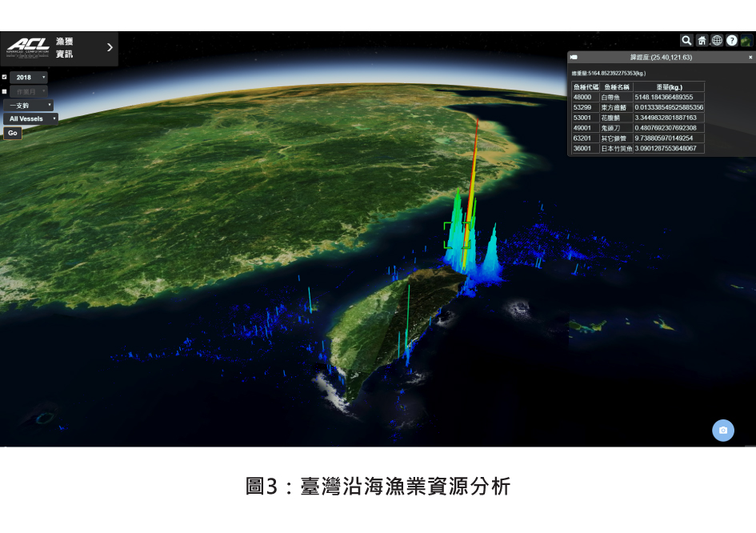Open the navigation help question mark icon
This screenshot has width=756, height=533.
(731, 40)
